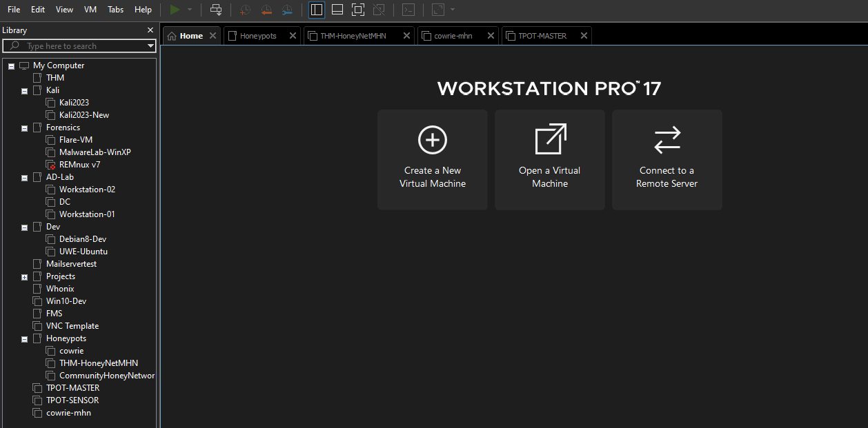Open the Edit menu
The image size is (868, 428).
pos(38,10)
